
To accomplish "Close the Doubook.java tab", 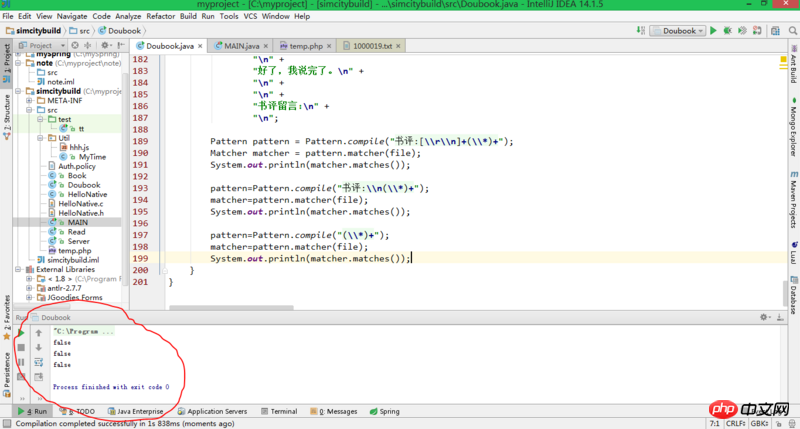I will pos(200,46).
